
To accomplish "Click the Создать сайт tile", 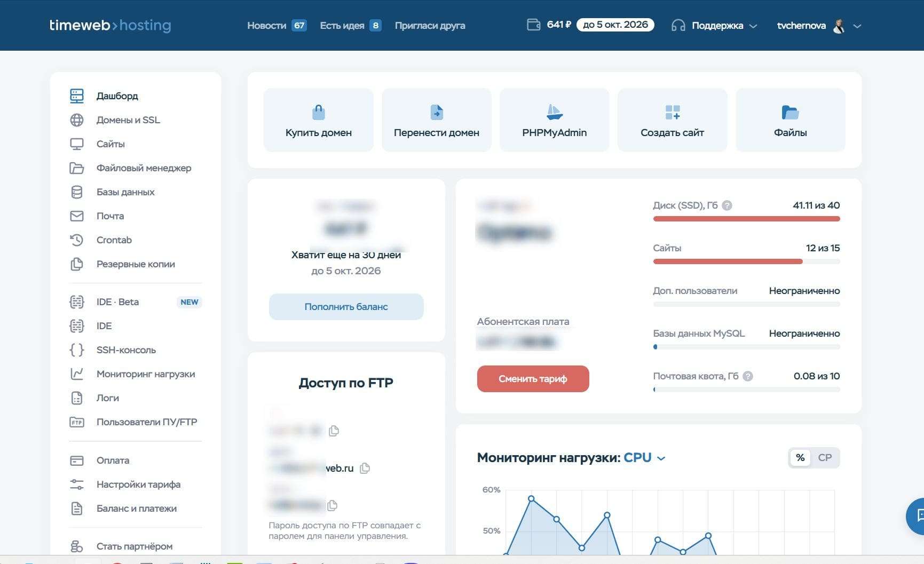I will 672,120.
